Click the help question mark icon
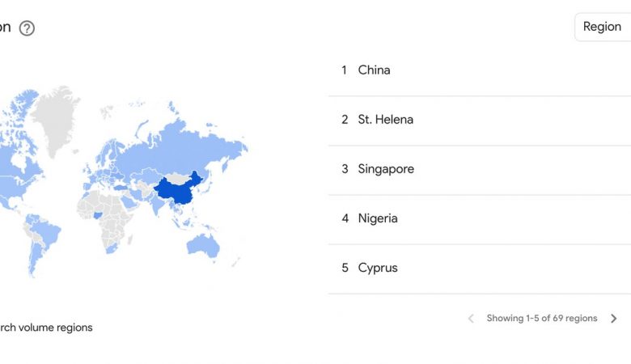This screenshot has width=631, height=364. 27,28
